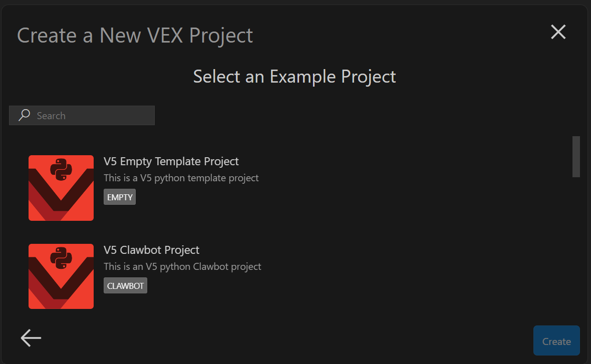Click inside the Search input field
Viewport: 591px width, 364px height.
click(90, 115)
